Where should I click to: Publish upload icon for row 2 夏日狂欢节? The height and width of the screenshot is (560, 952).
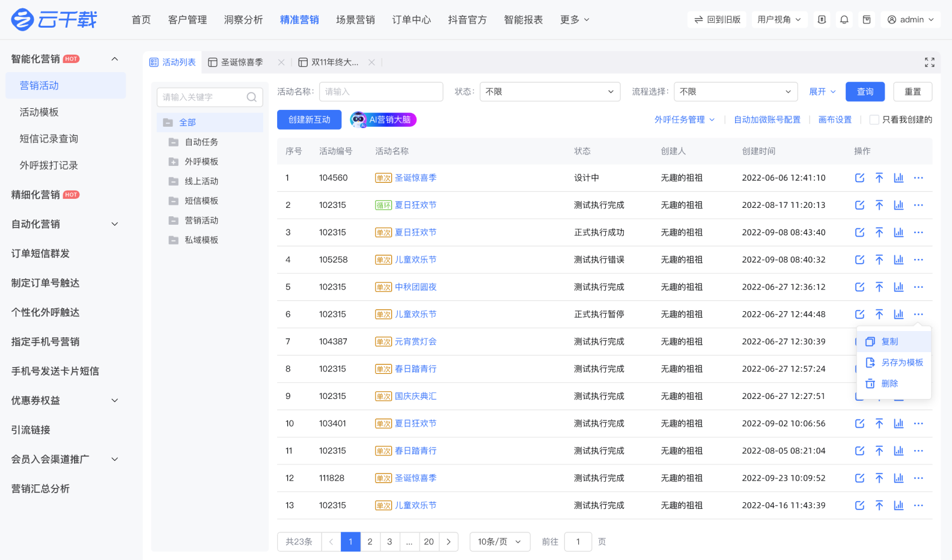[x=879, y=205]
